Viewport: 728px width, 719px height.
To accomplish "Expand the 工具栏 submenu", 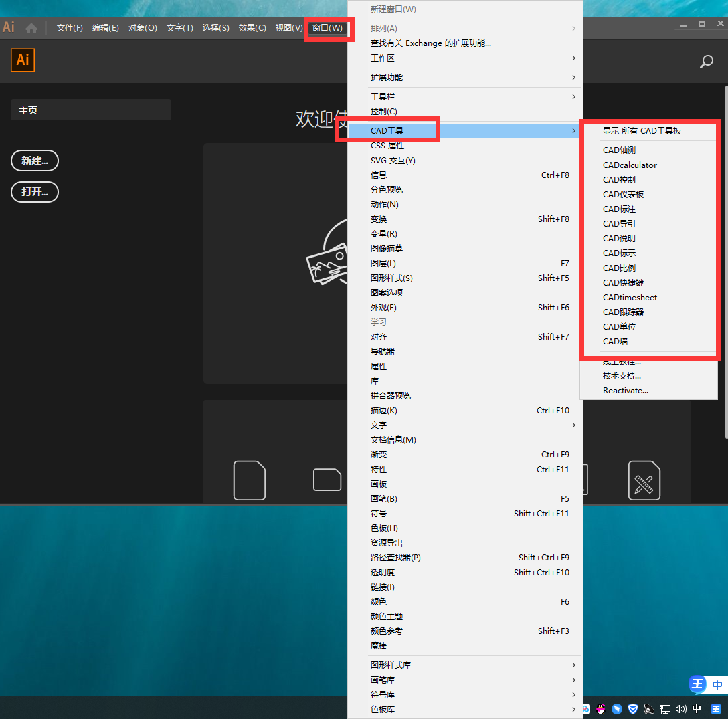I will pos(465,97).
